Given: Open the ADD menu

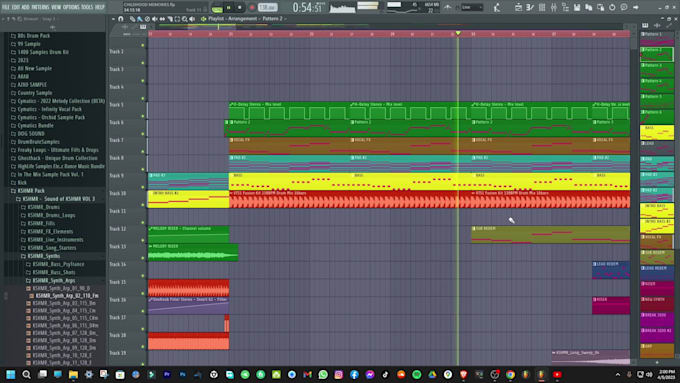Looking at the screenshot, I should 25,7.
